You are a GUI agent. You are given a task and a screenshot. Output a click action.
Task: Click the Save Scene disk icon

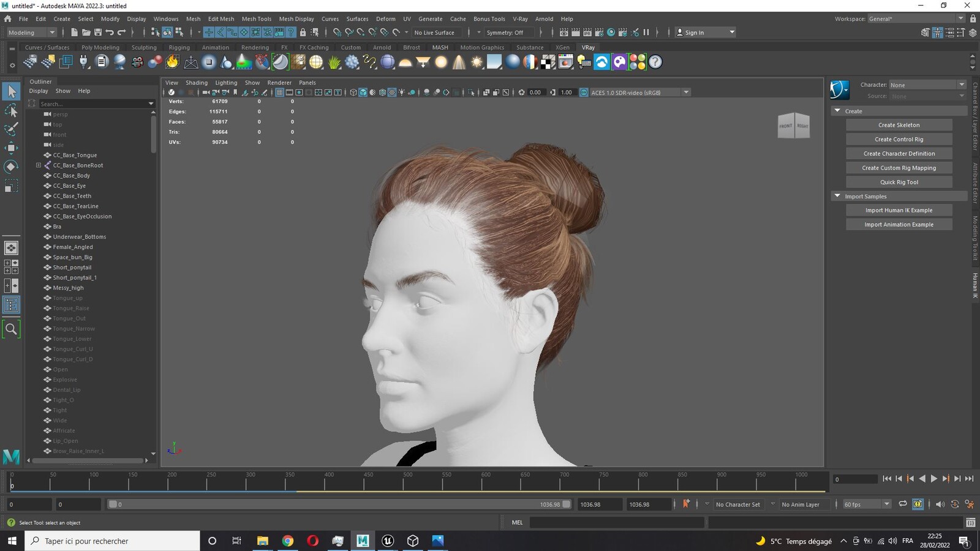coord(98,32)
